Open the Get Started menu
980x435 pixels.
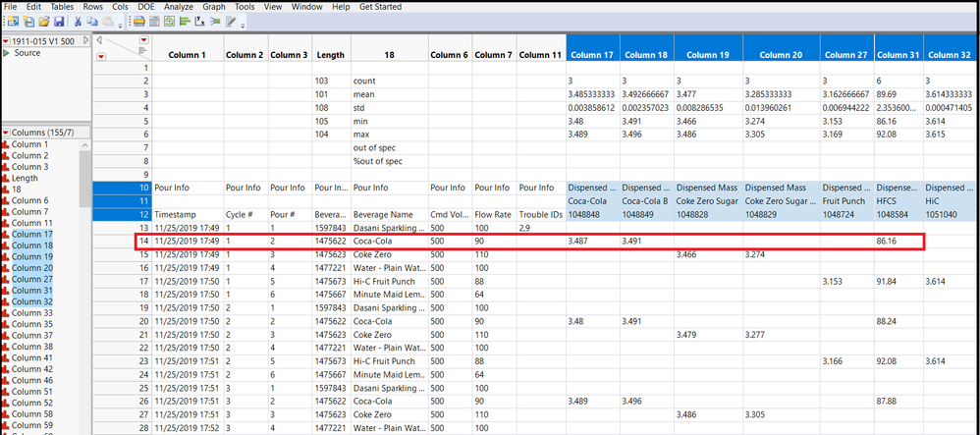click(x=379, y=7)
